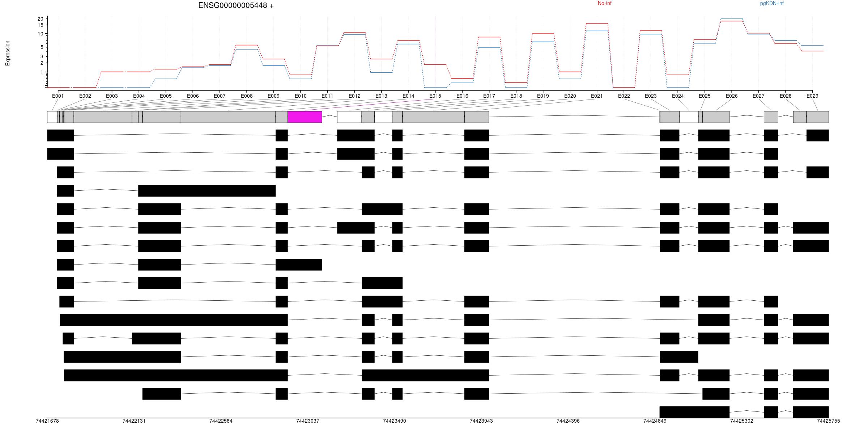This screenshot has width=868, height=427.
Task: Click the Expression axis label
Action: click(x=8, y=53)
